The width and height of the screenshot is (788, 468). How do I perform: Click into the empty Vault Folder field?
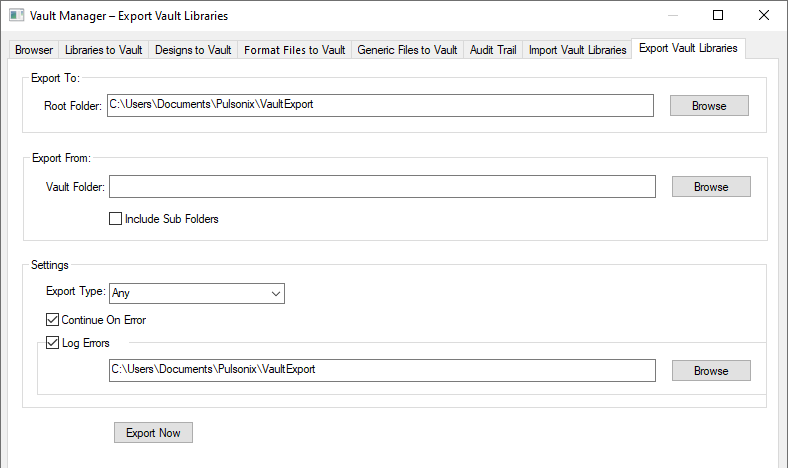tap(382, 187)
